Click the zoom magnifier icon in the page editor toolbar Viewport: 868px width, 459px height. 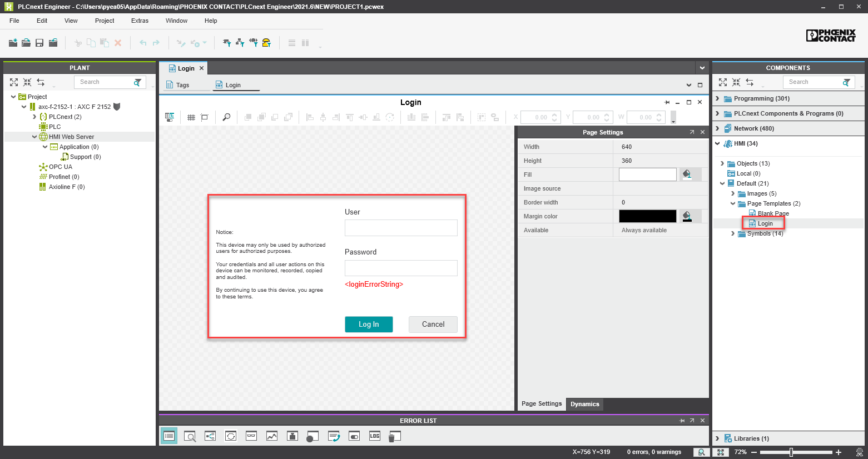[226, 117]
